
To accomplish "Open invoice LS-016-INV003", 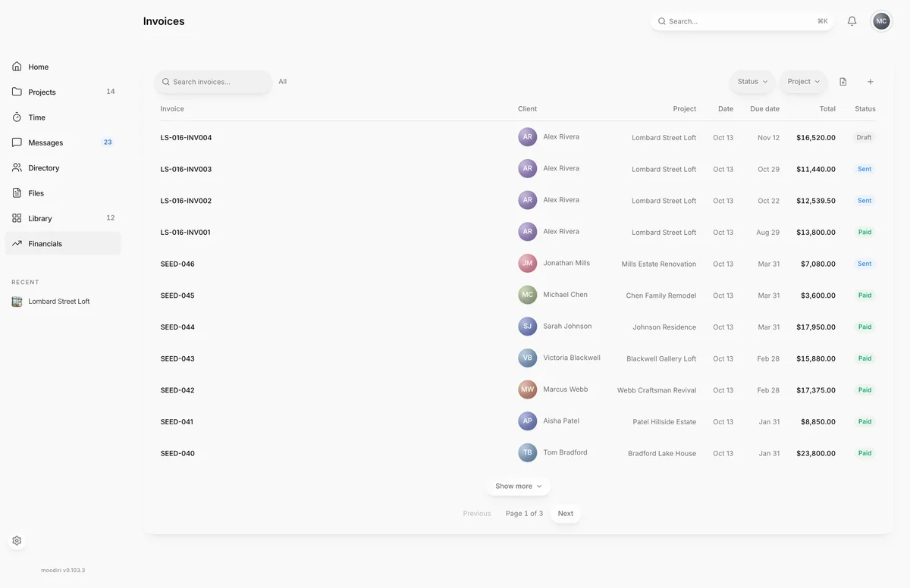I will [x=186, y=170].
